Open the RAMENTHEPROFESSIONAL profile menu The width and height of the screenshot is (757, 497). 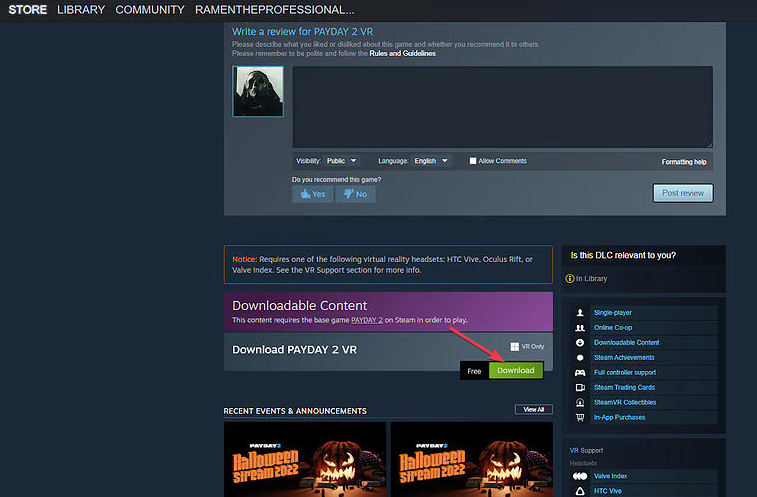[274, 10]
